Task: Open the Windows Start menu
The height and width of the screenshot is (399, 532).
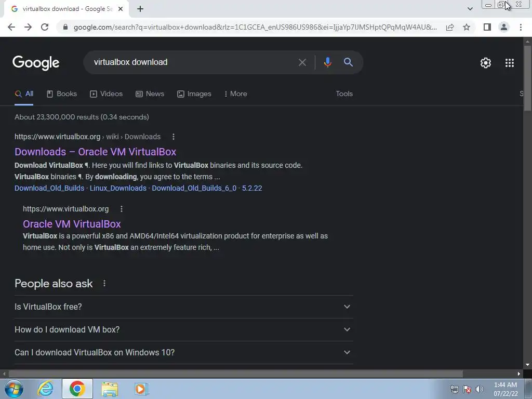Action: [x=14, y=389]
